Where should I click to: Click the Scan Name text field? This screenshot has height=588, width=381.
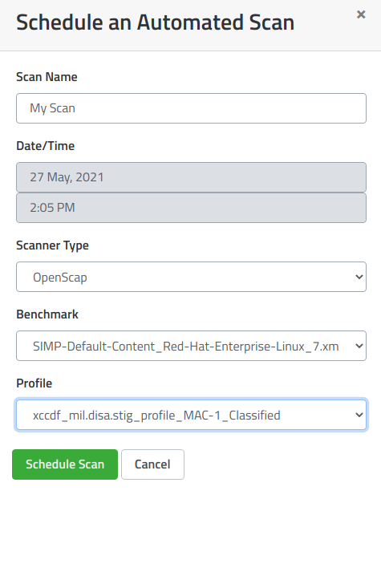click(x=191, y=108)
